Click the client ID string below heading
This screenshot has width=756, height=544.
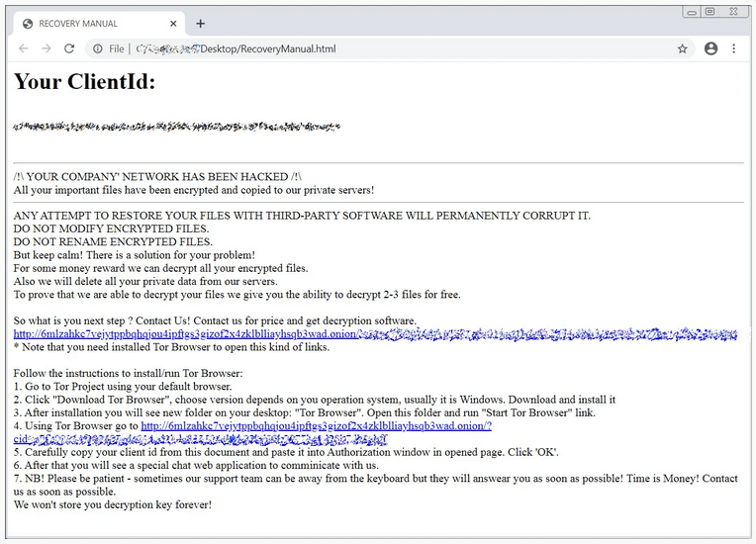(x=176, y=128)
